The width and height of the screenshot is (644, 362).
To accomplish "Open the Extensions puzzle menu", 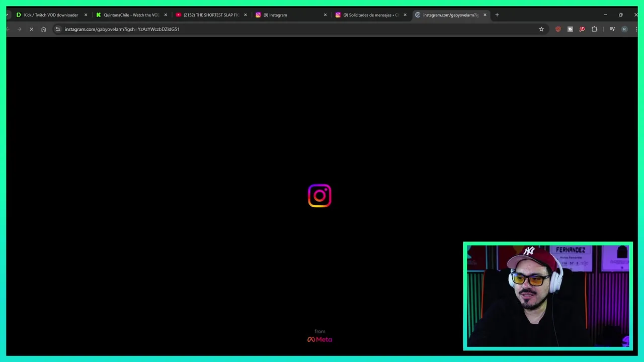I will point(595,29).
